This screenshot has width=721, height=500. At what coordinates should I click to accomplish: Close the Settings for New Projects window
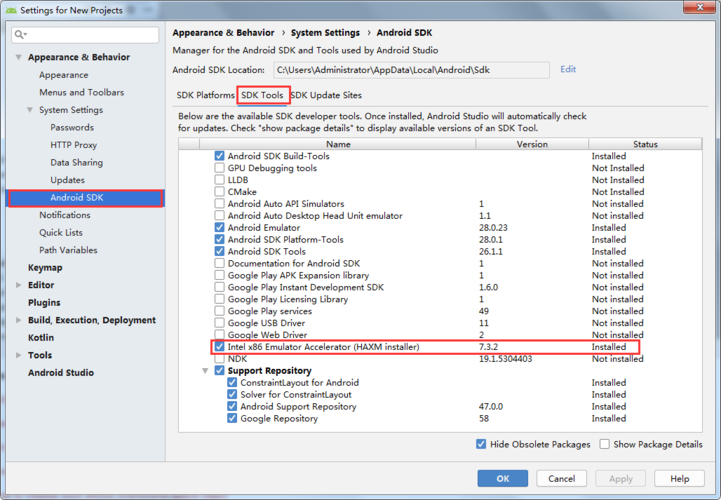pos(700,7)
